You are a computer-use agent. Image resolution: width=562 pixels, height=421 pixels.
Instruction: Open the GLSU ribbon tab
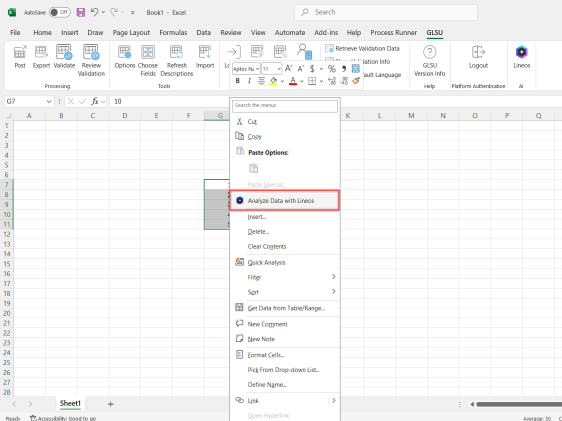click(x=434, y=33)
